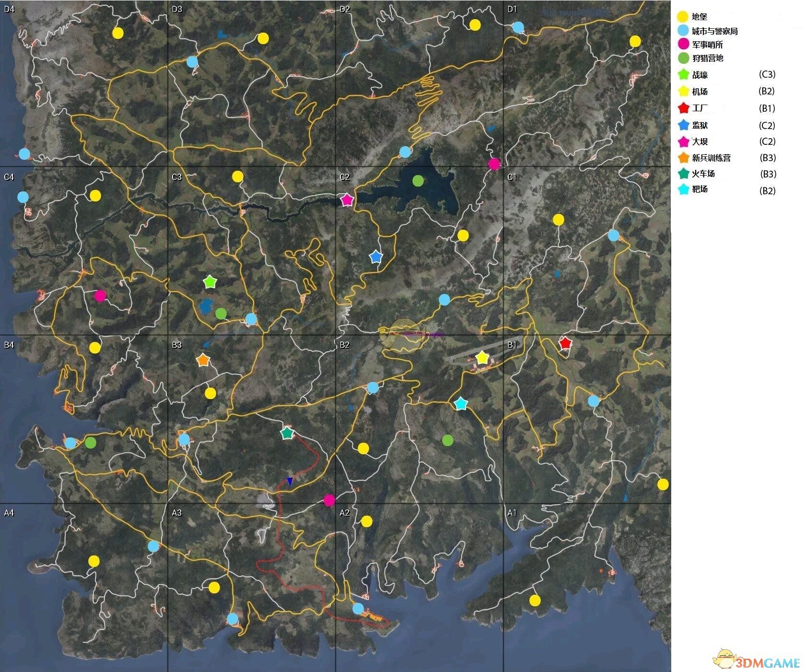Click the green 战壕 star on the map
Image resolution: width=805 pixels, height=672 pixels.
tap(210, 282)
